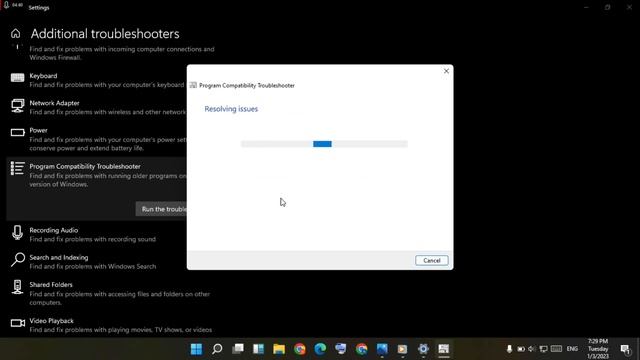This screenshot has width=640, height=360.
Task: Select Video Playback title text
Action: 51,321
